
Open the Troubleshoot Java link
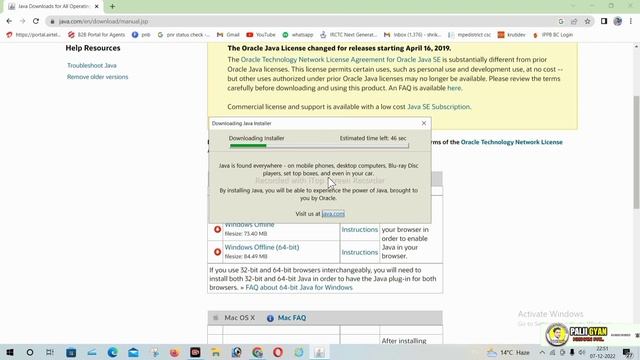[x=92, y=65]
